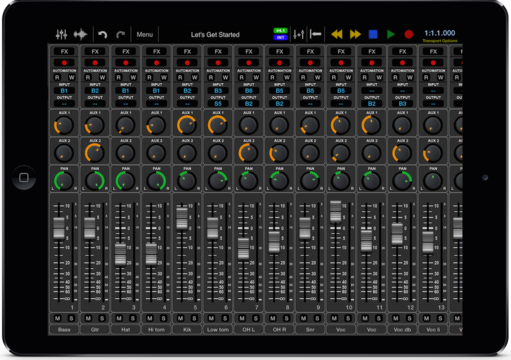Select the Bass track name label
This screenshot has width=511, height=360.
click(x=64, y=330)
